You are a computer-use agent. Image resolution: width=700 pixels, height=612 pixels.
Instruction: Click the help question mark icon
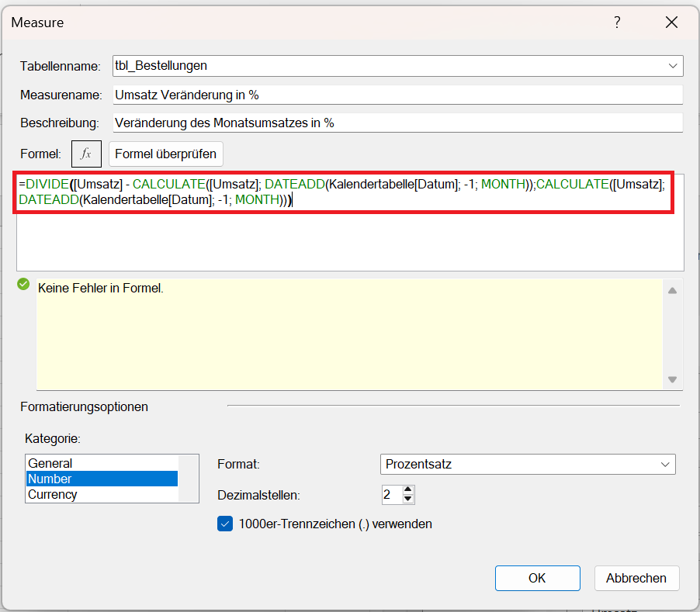tap(617, 22)
